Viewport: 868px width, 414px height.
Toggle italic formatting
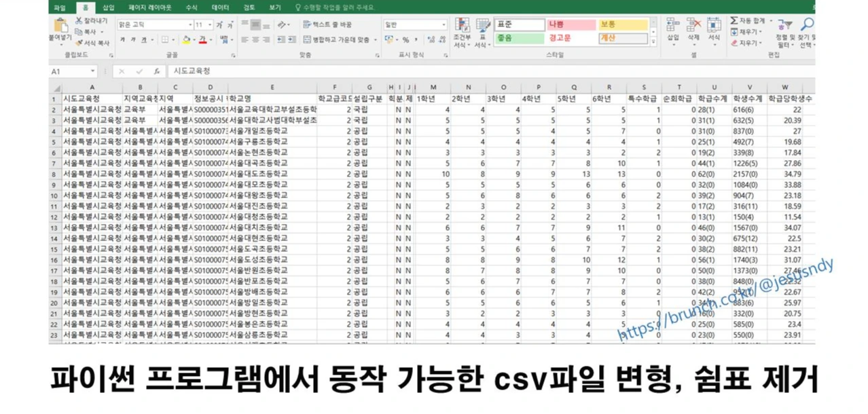pos(133,40)
